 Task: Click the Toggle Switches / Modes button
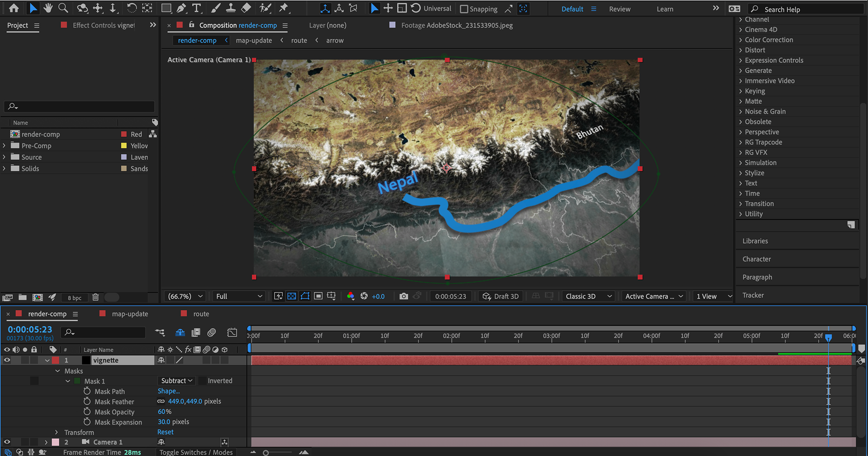196,452
